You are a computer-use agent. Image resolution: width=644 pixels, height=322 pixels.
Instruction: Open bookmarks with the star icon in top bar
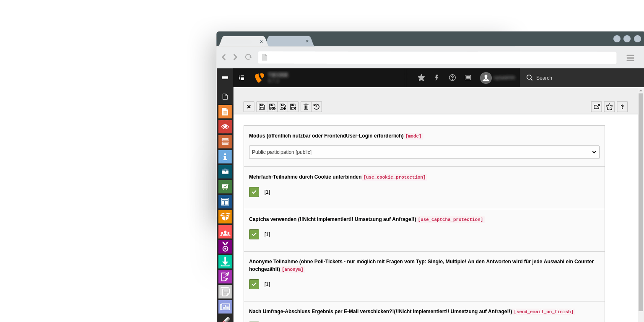click(x=421, y=78)
